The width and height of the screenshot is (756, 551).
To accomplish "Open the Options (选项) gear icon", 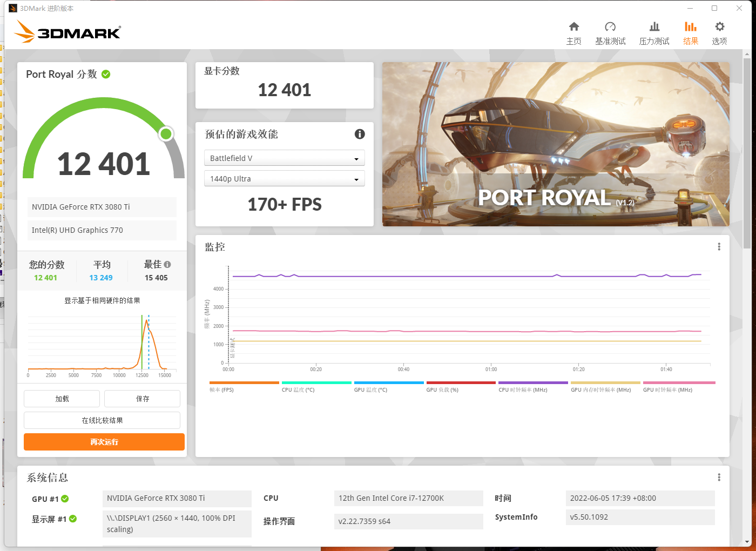I will coord(719,27).
